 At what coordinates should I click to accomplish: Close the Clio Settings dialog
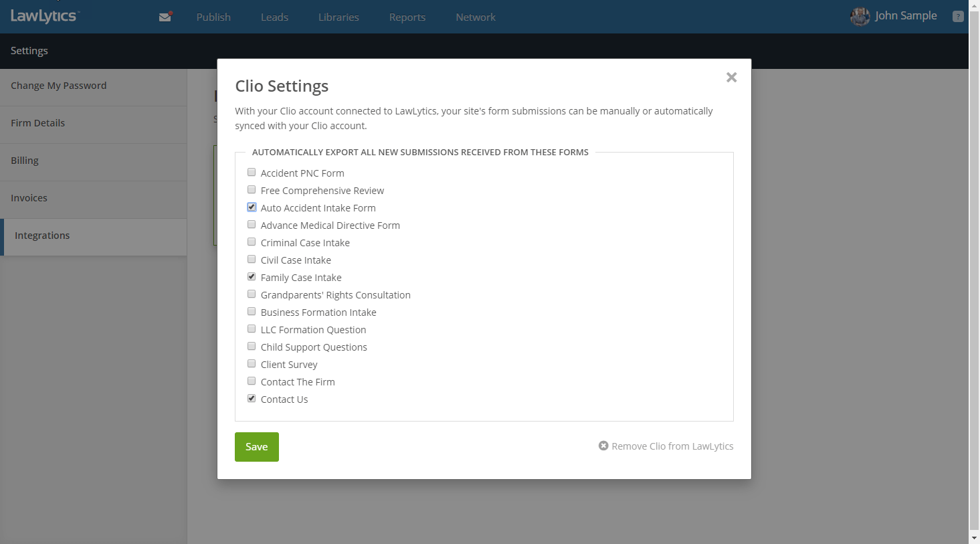point(731,78)
